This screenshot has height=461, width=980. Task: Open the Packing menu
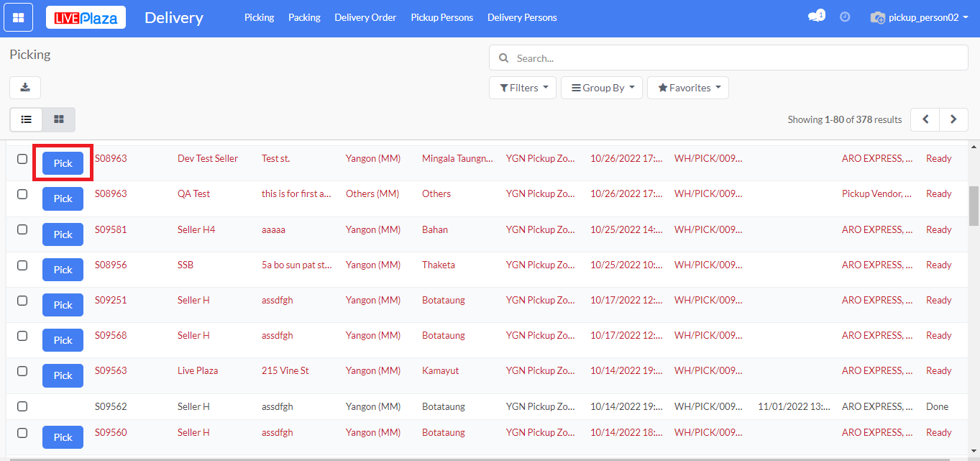pos(304,17)
